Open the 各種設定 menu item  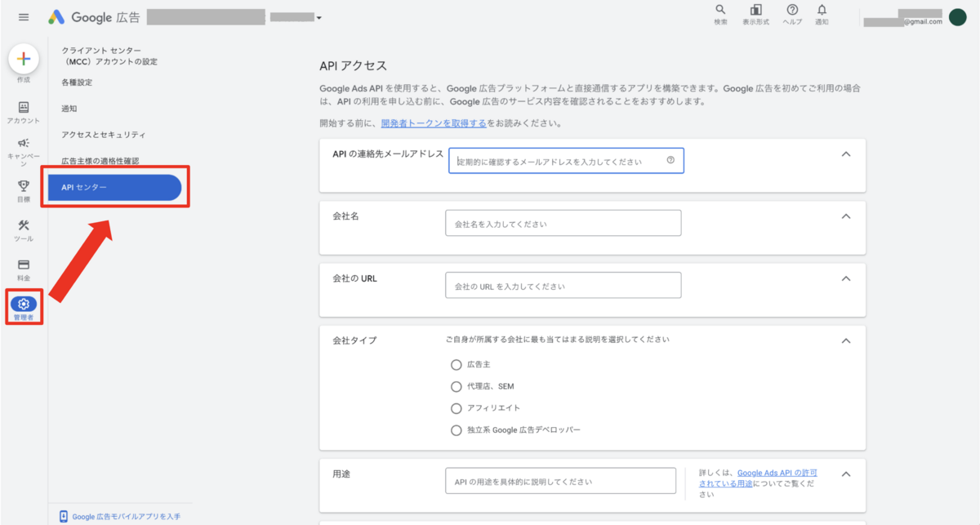pos(77,82)
